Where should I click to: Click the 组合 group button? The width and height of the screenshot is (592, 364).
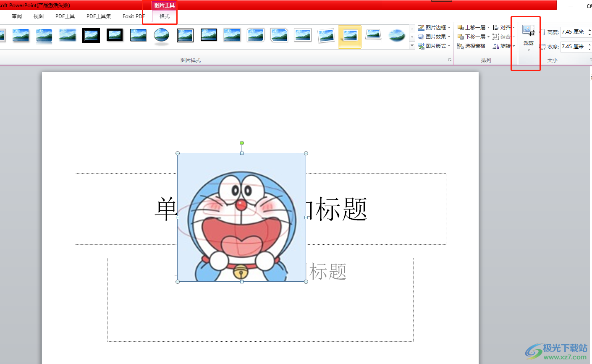[504, 37]
